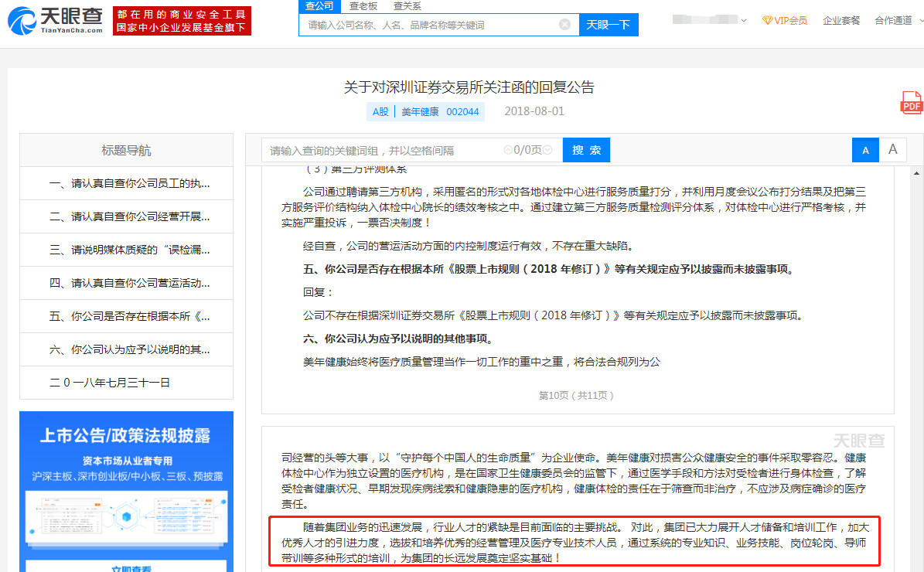Clear the search box with the X icon

click(564, 25)
